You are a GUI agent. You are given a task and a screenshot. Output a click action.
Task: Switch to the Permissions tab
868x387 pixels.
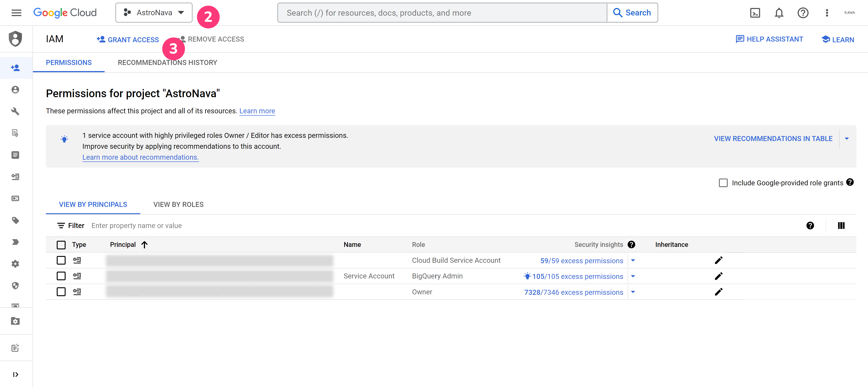click(x=69, y=63)
